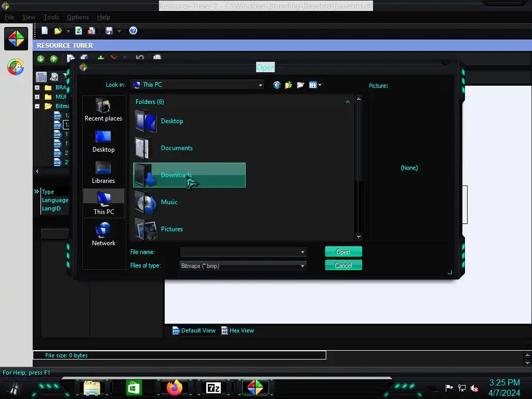Switch to the Default View tab
The height and width of the screenshot is (399, 532).
click(194, 330)
